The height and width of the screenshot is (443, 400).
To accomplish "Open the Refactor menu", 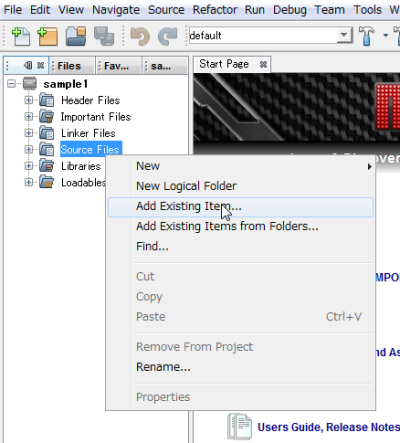I will pos(215,10).
